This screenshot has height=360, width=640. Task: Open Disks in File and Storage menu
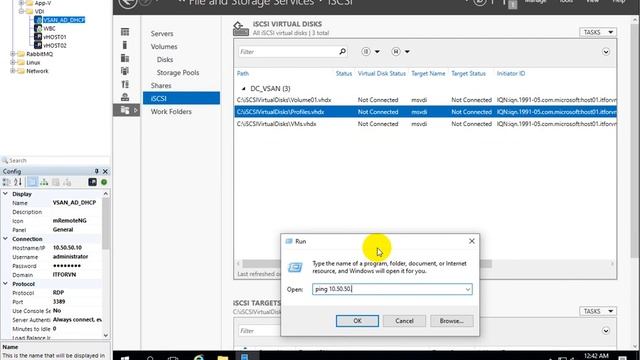coord(165,60)
